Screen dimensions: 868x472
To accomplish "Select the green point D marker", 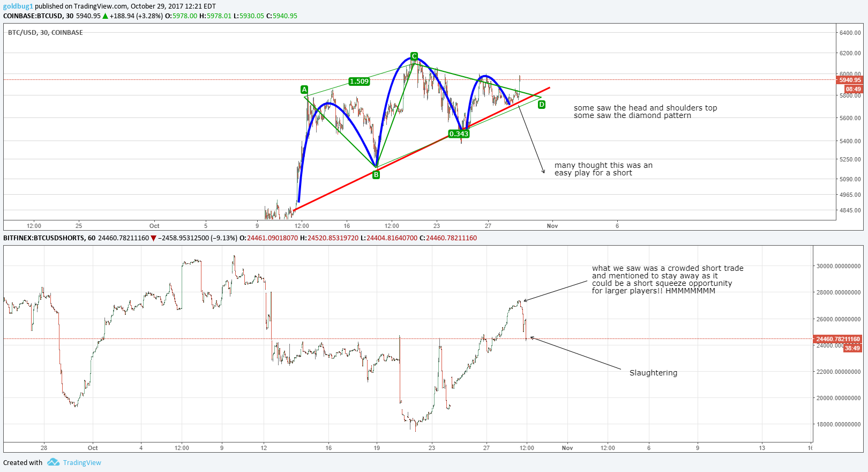I will click(542, 105).
